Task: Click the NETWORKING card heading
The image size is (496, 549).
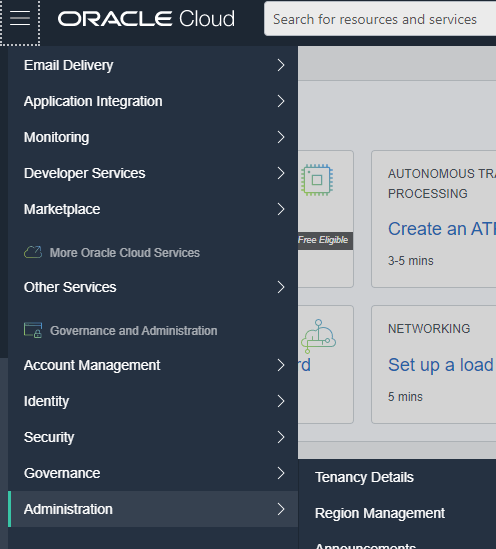Action: pos(429,329)
